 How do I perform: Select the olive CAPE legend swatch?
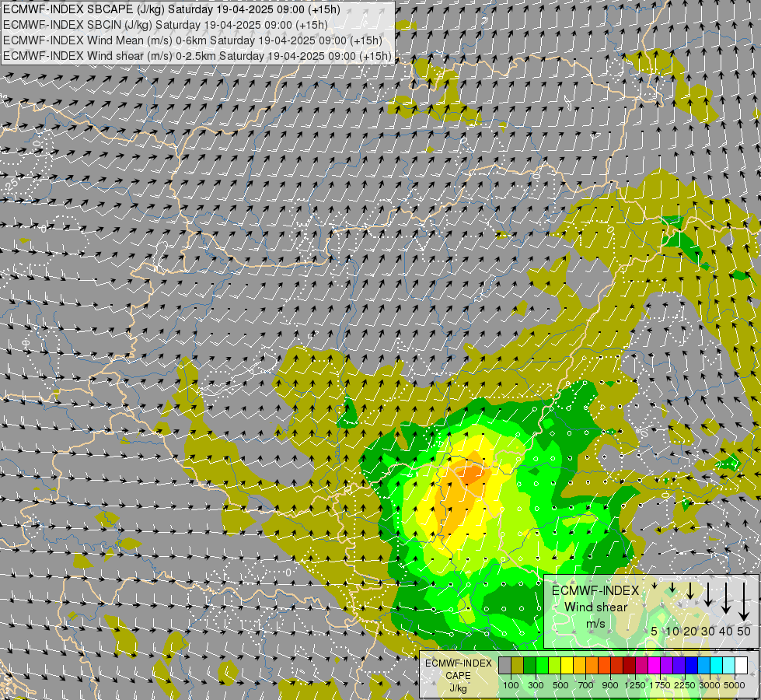tap(518, 665)
